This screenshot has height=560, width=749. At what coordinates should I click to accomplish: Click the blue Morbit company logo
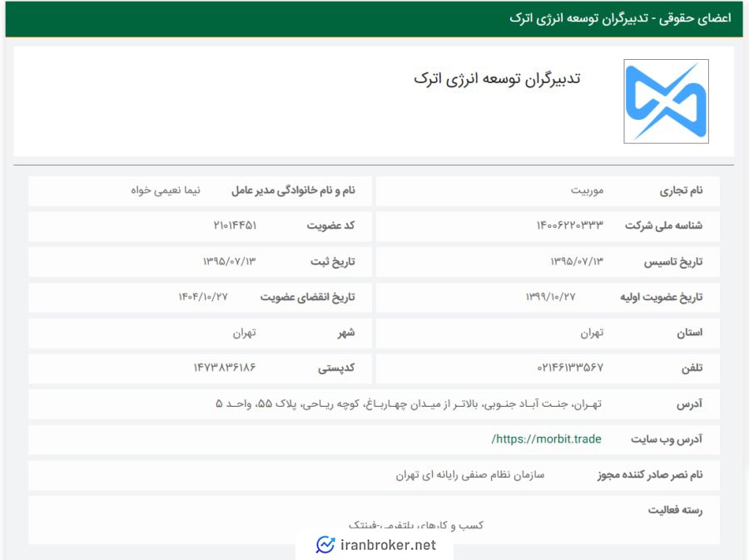tap(666, 102)
